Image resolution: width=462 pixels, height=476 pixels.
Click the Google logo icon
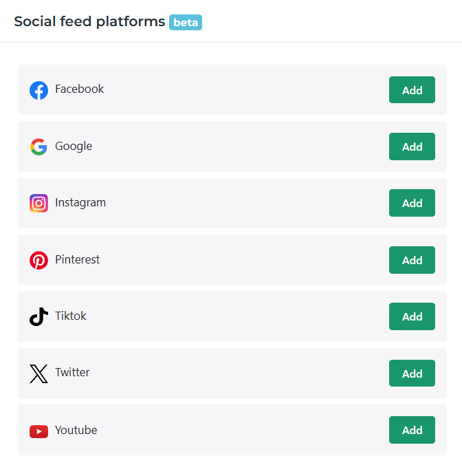[x=38, y=147]
